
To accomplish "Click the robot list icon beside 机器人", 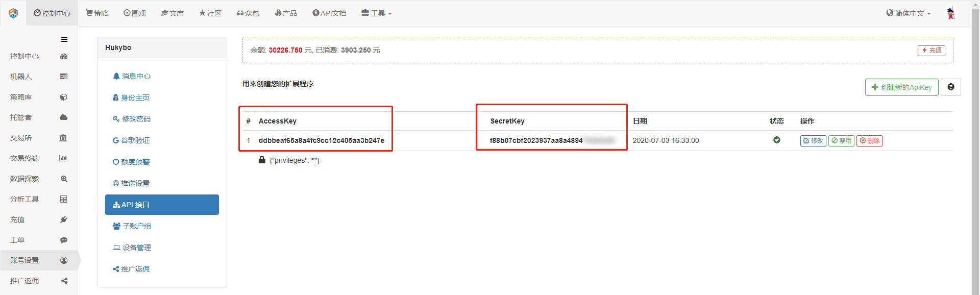I will pyautogui.click(x=64, y=77).
